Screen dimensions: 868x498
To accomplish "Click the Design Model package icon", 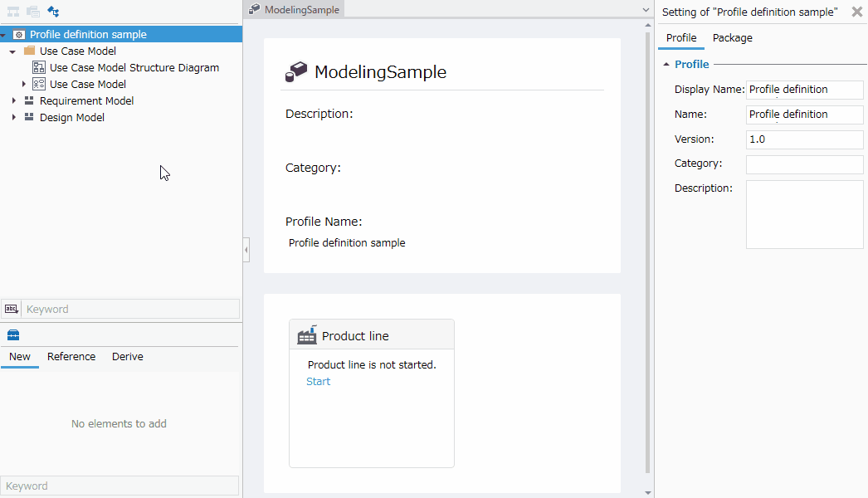I will click(x=29, y=117).
